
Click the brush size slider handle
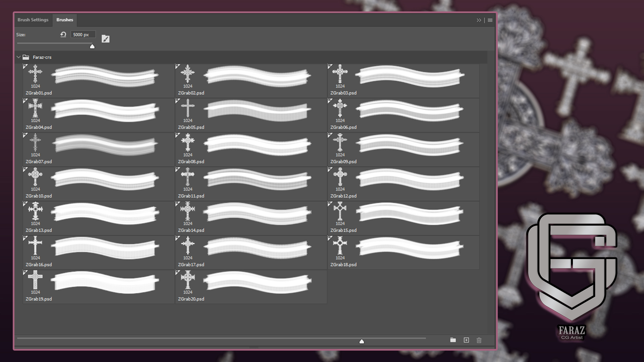tap(92, 46)
